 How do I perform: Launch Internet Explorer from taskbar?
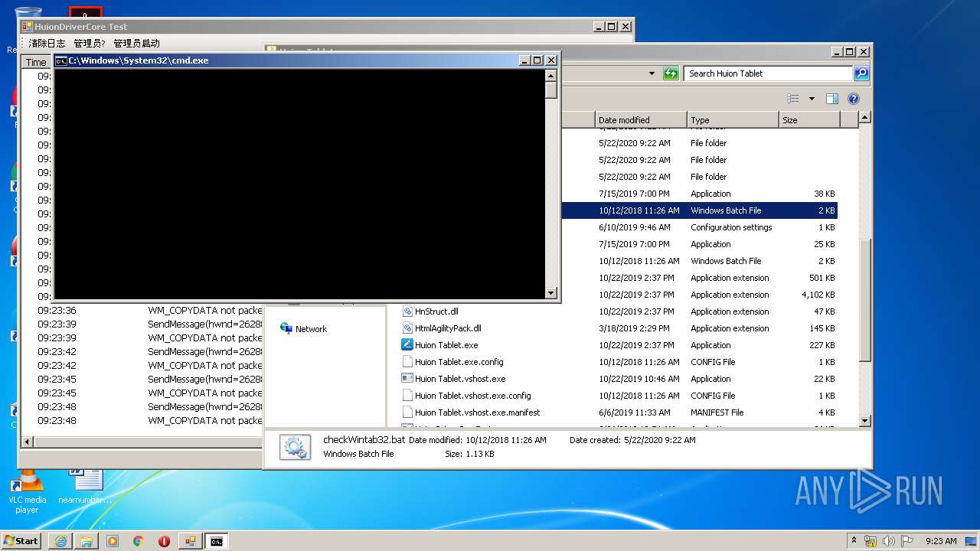60,541
